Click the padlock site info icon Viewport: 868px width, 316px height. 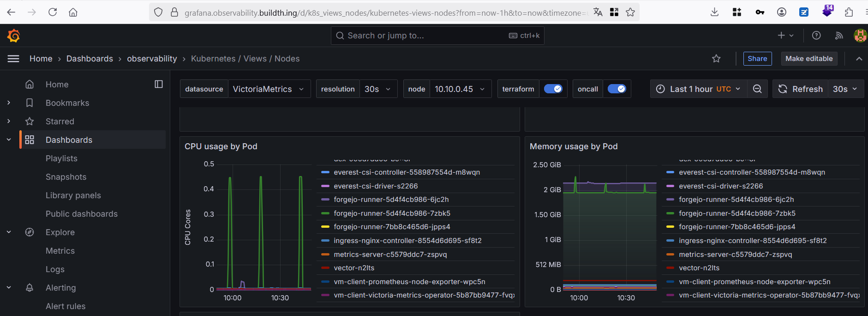[174, 12]
